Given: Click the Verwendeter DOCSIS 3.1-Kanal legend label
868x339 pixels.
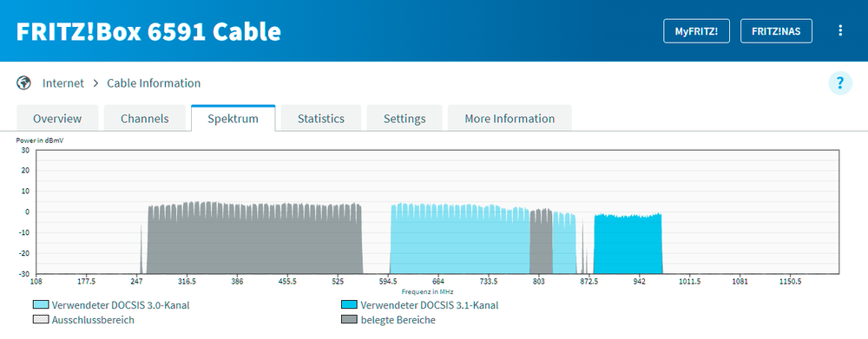Looking at the screenshot, I should point(430,305).
